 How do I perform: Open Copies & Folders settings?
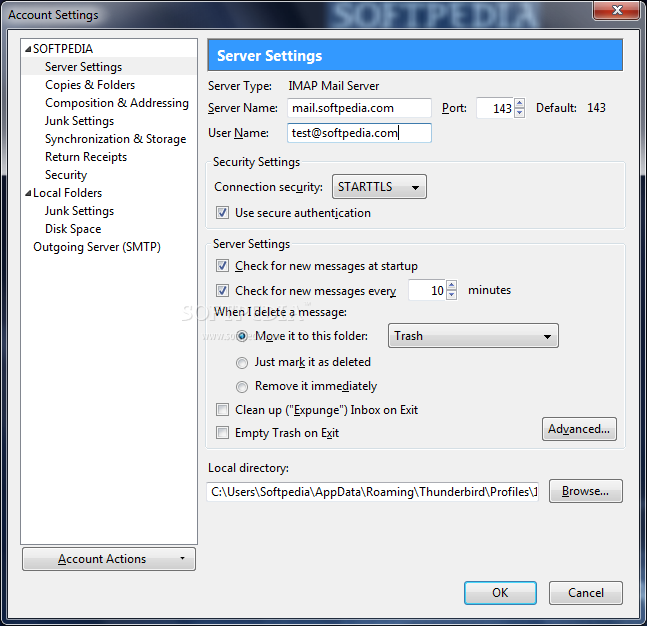[90, 85]
